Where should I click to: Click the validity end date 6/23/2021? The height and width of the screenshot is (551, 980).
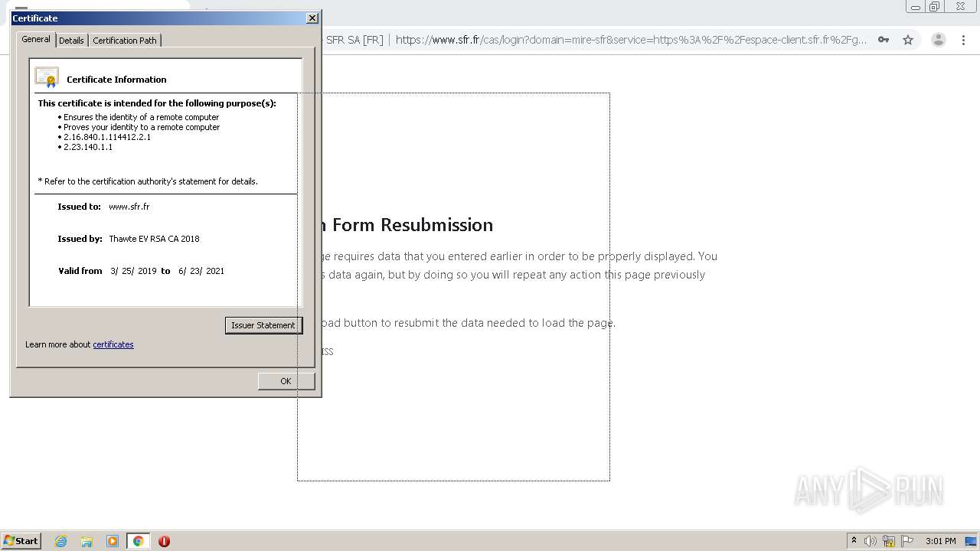point(201,271)
